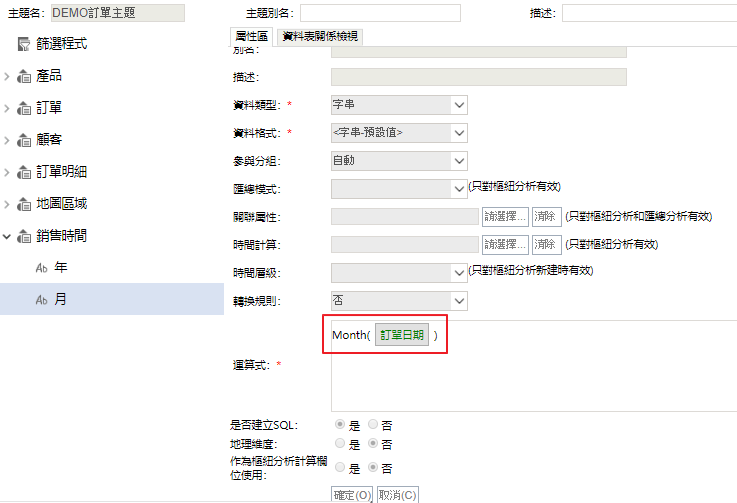Viewport: 737px width, 503px height.
Task: Click the text-field icon beside 年
Action: (41, 268)
